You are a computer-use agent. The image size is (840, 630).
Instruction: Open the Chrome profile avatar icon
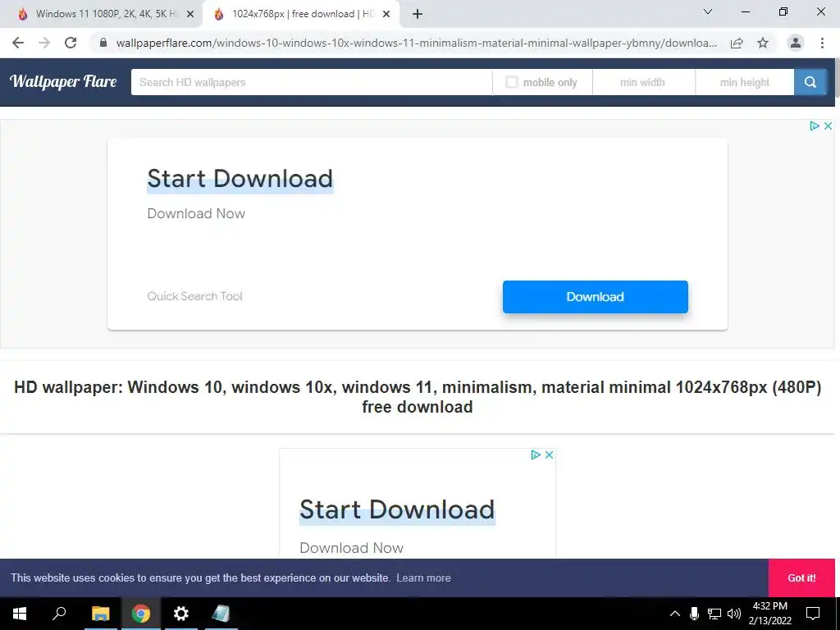click(x=796, y=43)
